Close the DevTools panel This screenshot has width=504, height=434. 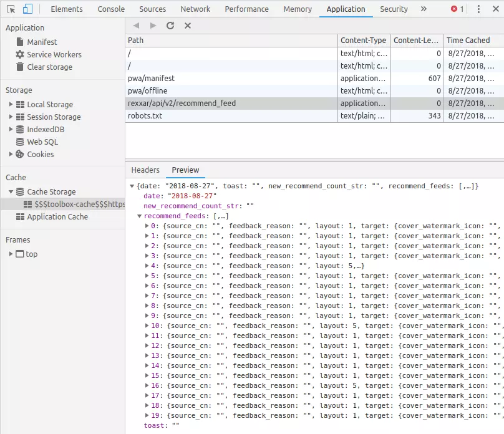click(496, 9)
